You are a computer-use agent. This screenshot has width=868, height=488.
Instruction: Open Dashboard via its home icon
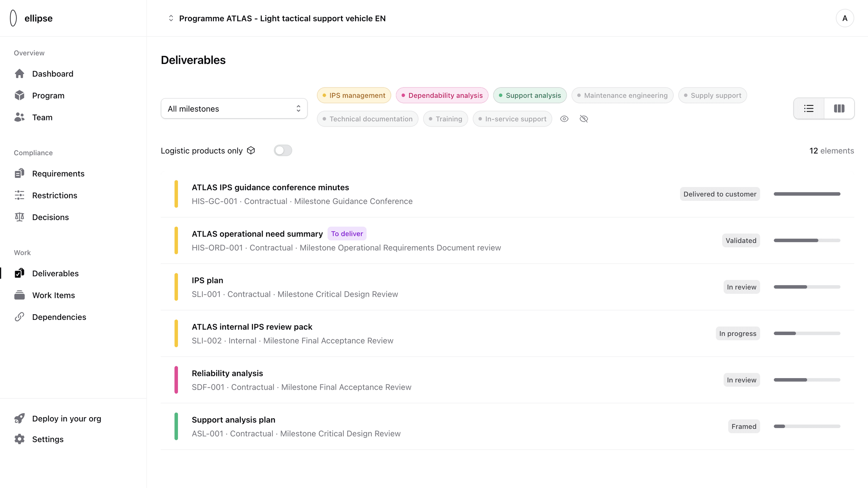[x=20, y=74]
